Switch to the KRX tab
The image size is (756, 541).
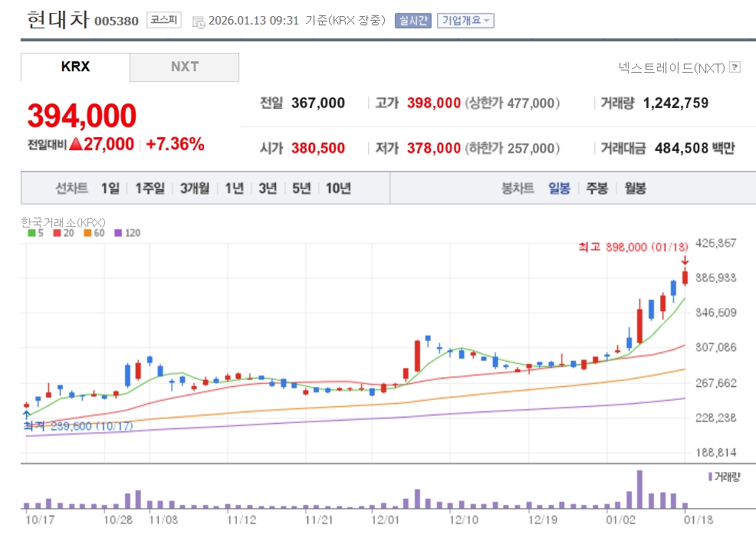pos(75,67)
